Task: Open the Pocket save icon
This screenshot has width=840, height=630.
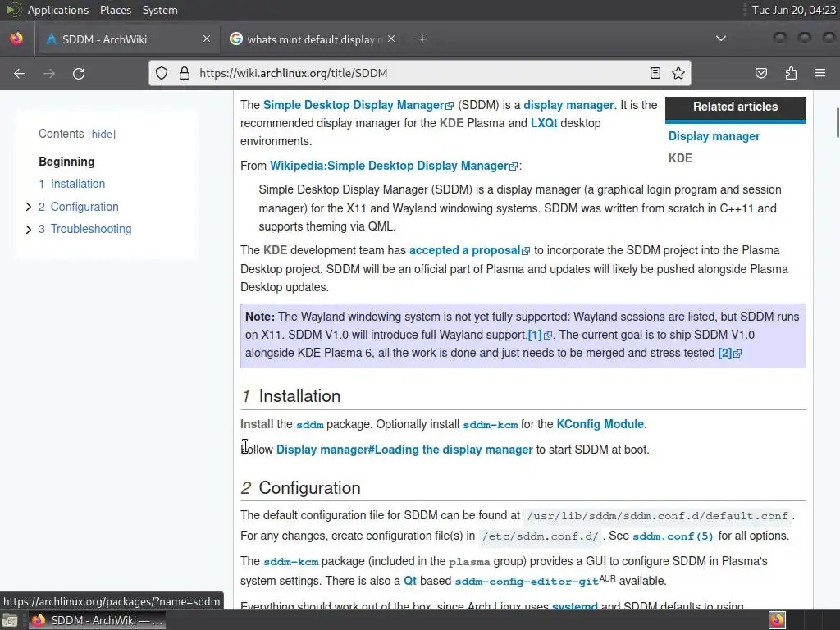Action: 761,73
